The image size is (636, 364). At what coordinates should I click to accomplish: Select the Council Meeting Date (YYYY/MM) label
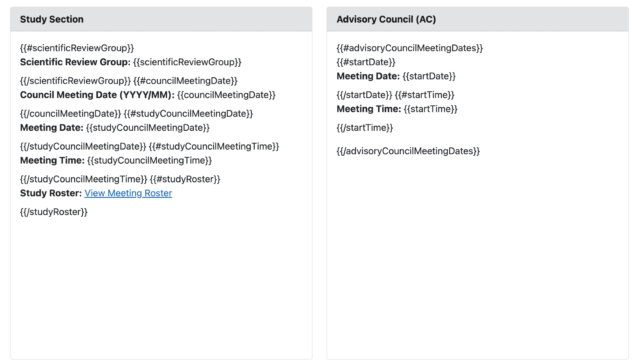point(97,95)
